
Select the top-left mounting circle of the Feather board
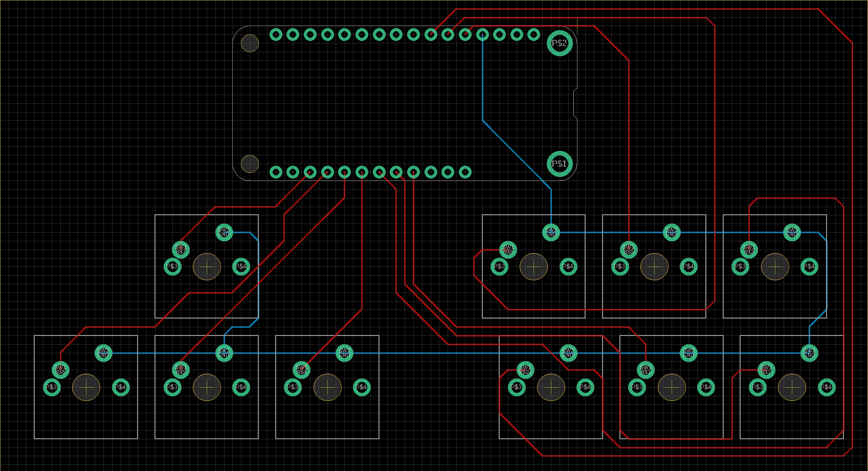click(249, 43)
